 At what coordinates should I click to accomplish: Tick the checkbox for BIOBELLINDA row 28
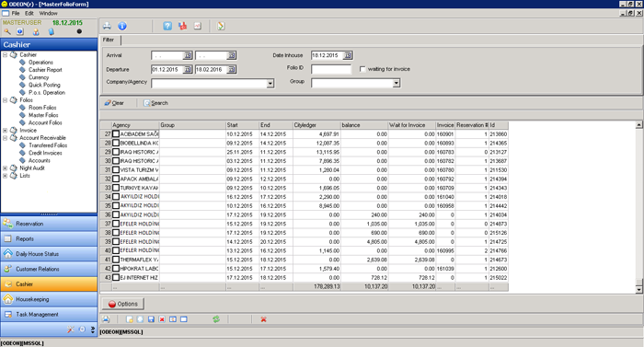(116, 143)
